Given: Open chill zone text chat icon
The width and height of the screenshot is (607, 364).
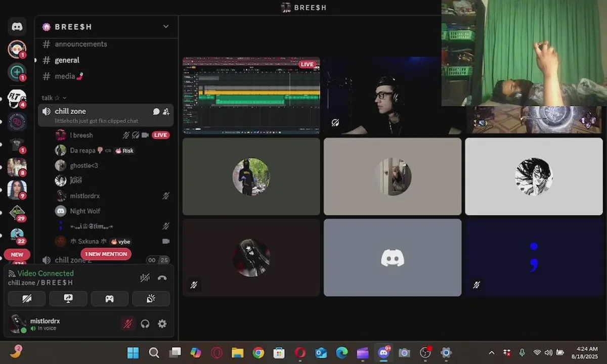Looking at the screenshot, I should (x=156, y=112).
